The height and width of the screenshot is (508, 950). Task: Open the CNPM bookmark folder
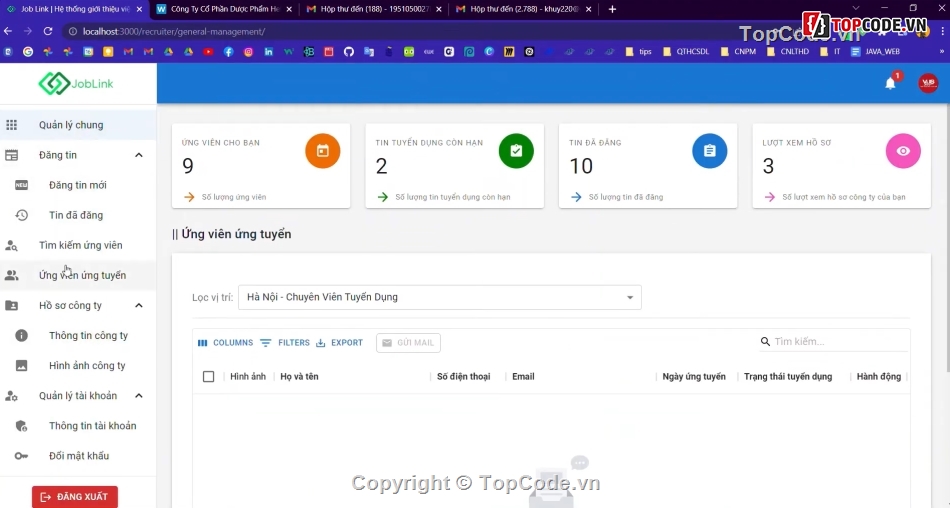[x=738, y=52]
